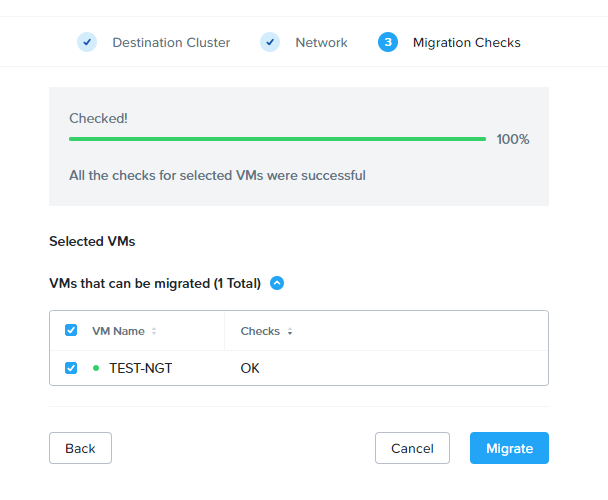The height and width of the screenshot is (500, 608).
Task: Click the Network step checkmark icon
Action: (270, 42)
